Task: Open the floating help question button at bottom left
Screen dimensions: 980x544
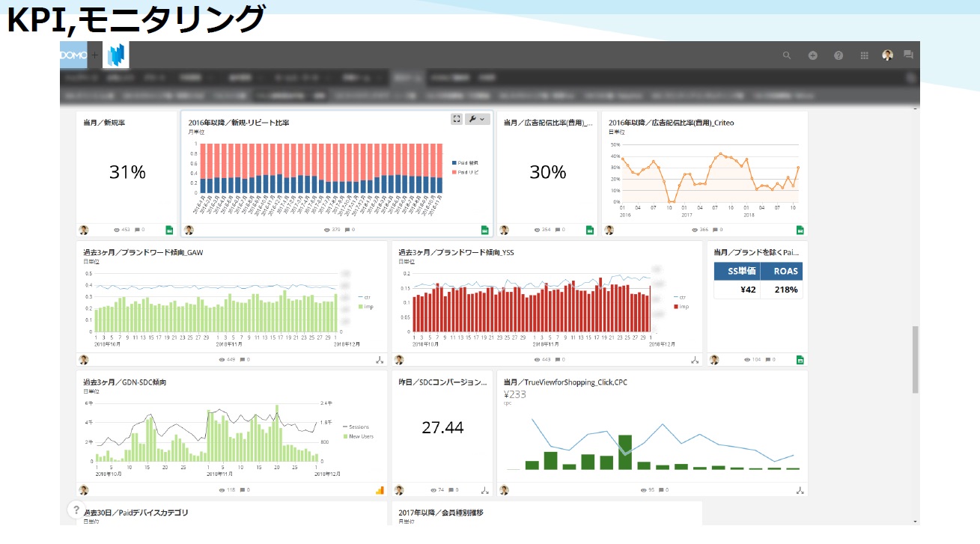Action: pos(76,510)
